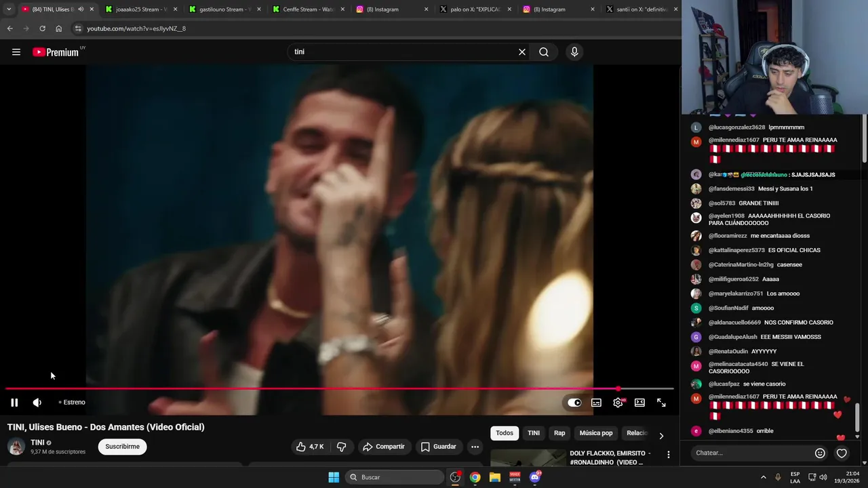Screen dimensions: 868x488
Task: Mute the video volume
Action: [x=37, y=403]
